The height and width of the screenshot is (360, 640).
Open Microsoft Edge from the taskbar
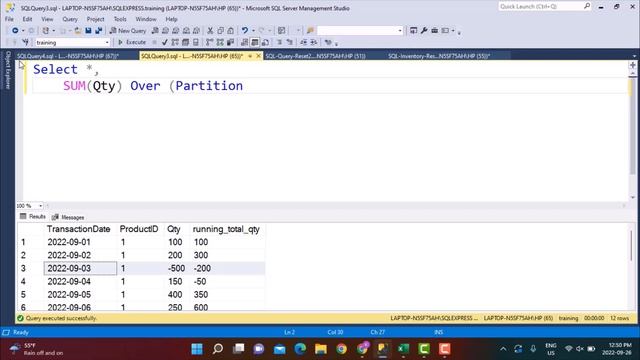pos(300,349)
